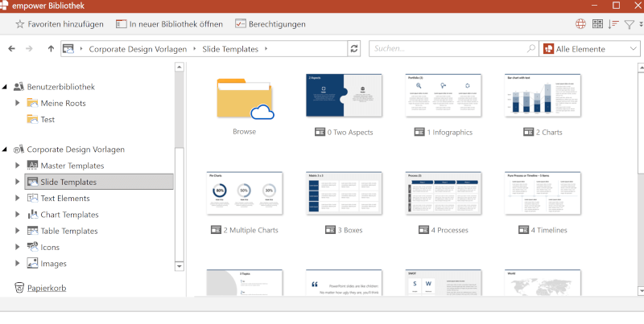Expand the Text Elements node
Screen dimensions: 644x324
pos(17,198)
